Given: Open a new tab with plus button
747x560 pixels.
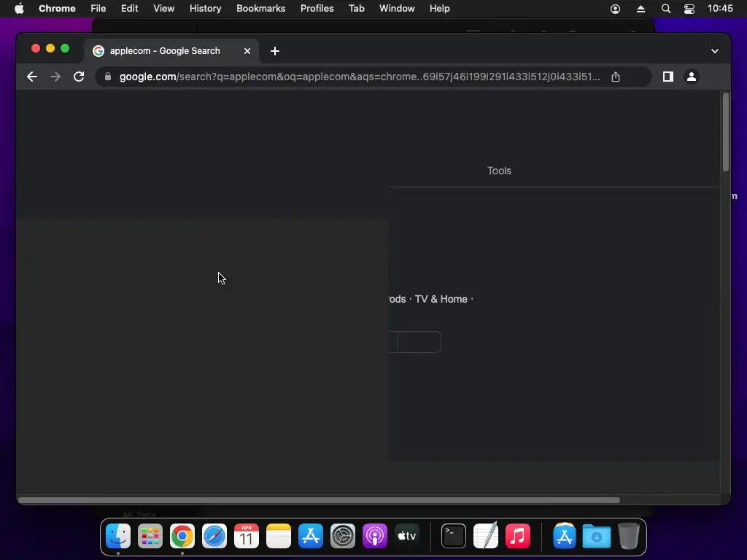Looking at the screenshot, I should [275, 51].
